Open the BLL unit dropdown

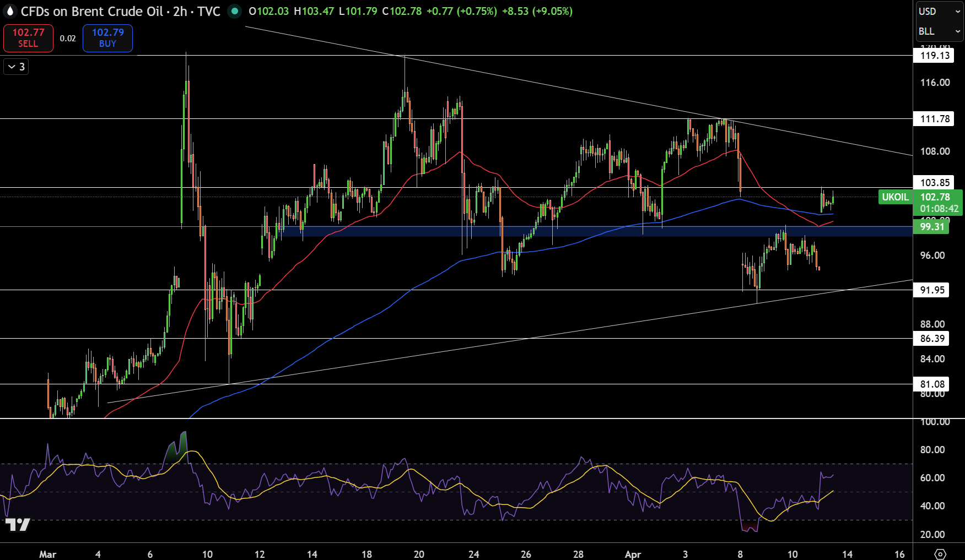940,31
